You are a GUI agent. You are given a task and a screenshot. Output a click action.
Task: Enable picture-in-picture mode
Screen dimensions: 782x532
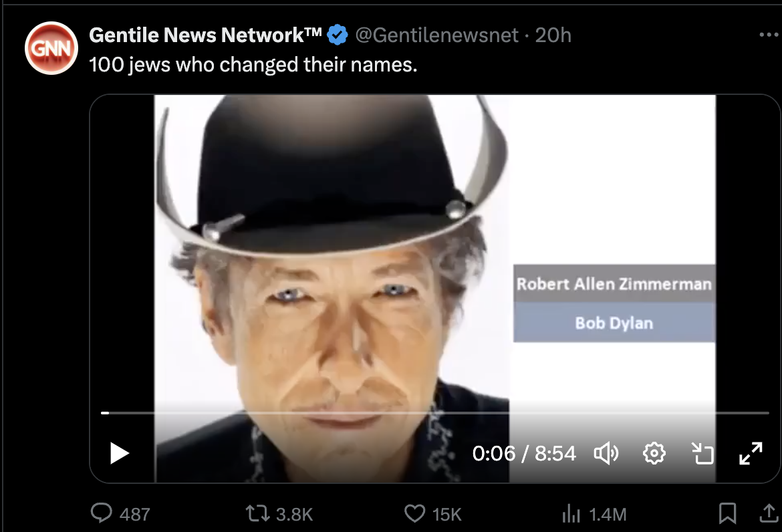click(x=702, y=453)
